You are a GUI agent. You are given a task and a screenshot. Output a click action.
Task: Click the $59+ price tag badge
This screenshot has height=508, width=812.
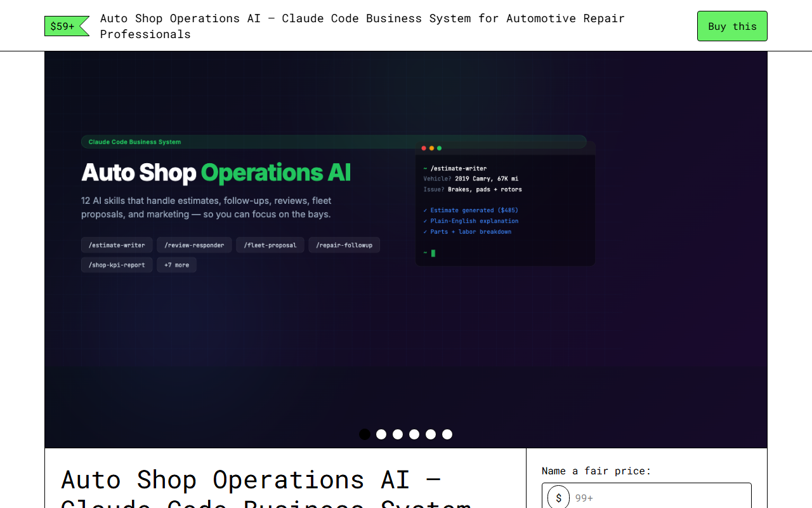click(62, 26)
